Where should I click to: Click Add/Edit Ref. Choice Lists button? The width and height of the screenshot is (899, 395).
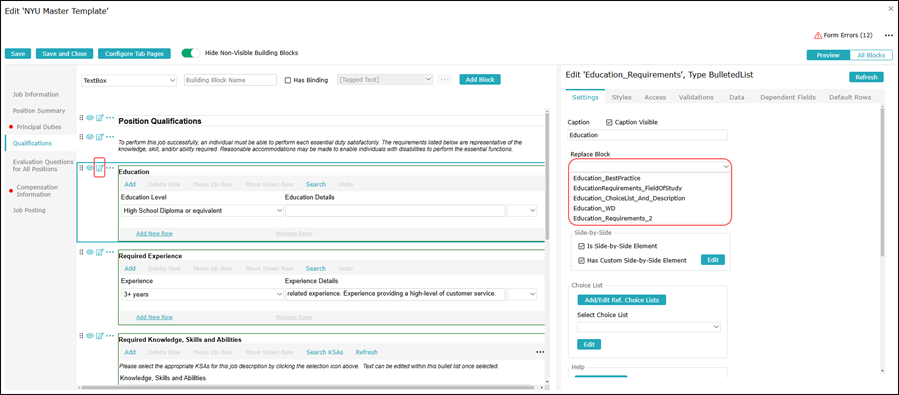click(622, 300)
